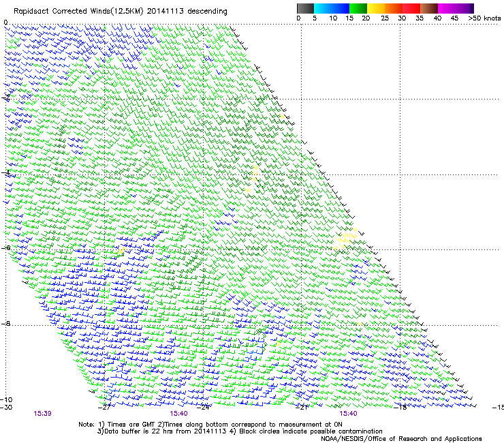504x443 pixels.
Task: Choose the yellow 20–25 knots legend segment
Action: point(376,8)
